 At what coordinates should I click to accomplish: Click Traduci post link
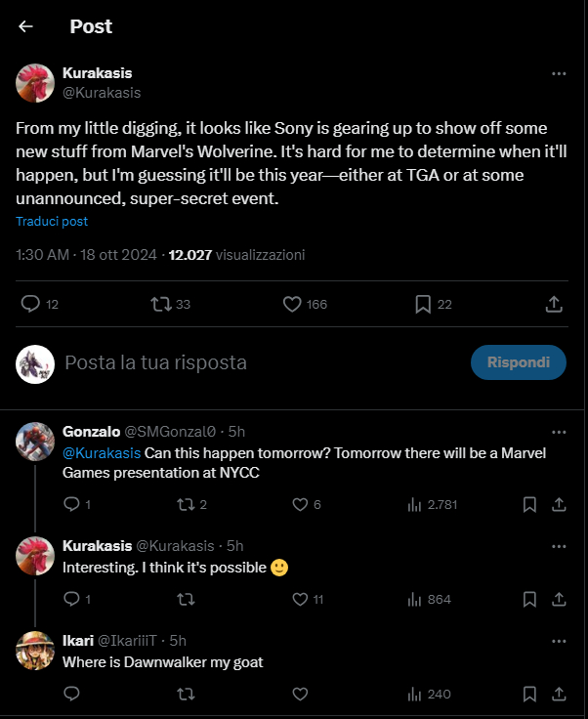pyautogui.click(x=52, y=222)
